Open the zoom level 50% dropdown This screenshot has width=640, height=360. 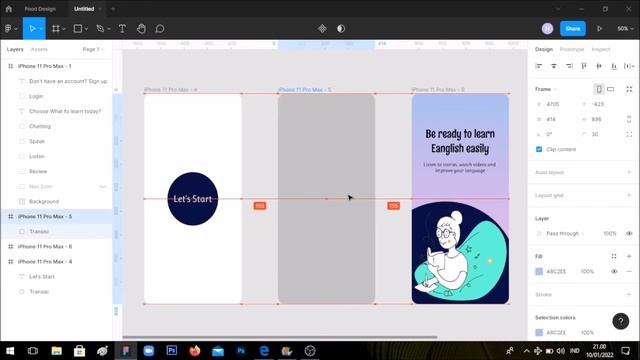(625, 29)
